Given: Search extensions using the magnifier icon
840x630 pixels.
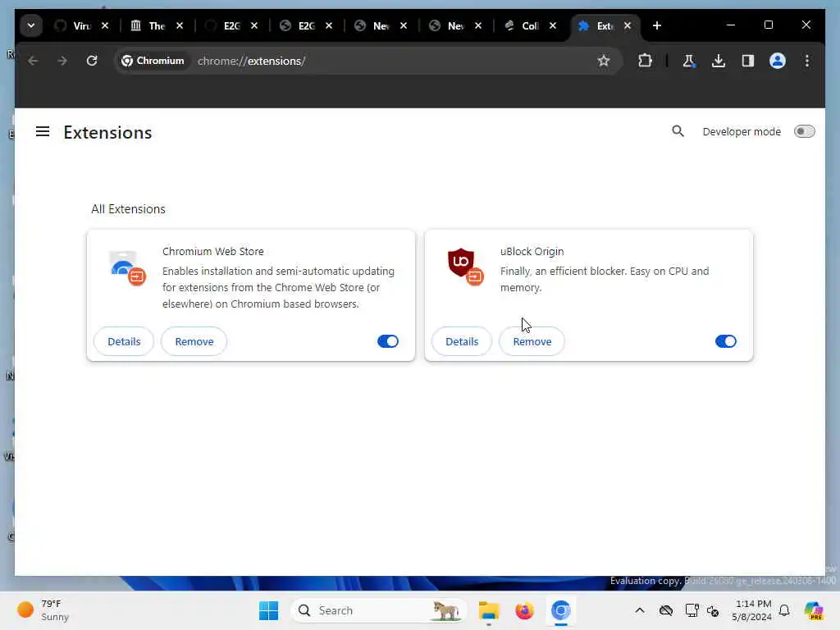Looking at the screenshot, I should click(678, 131).
